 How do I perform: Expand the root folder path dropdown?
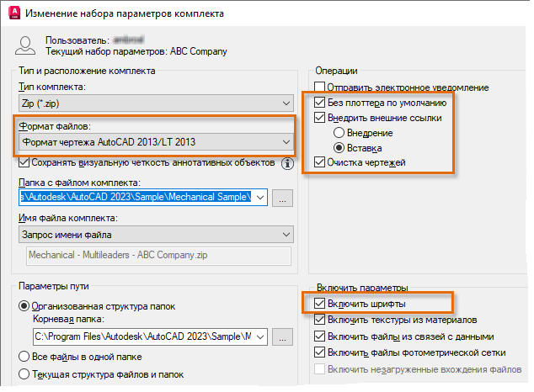[x=259, y=337]
